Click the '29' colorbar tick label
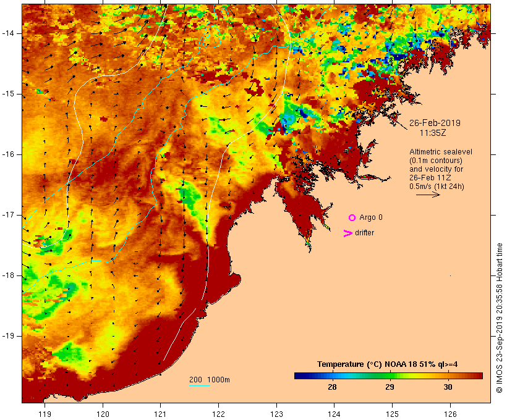 click(390, 387)
